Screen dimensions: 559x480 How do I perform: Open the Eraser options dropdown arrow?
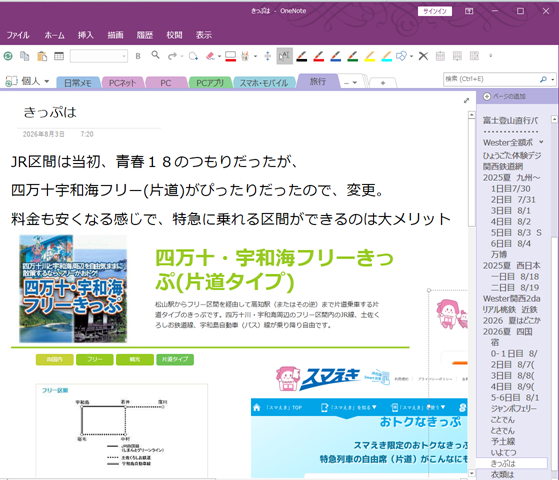click(x=219, y=56)
